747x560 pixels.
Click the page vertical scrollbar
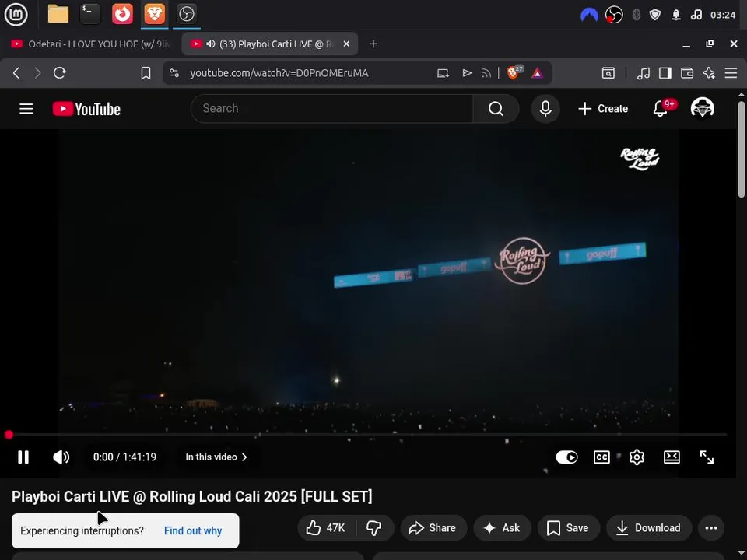[x=742, y=149]
